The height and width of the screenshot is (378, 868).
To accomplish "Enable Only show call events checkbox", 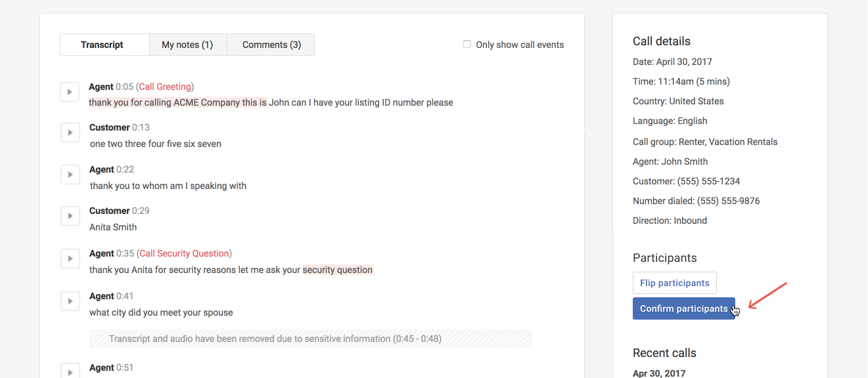I will [467, 45].
